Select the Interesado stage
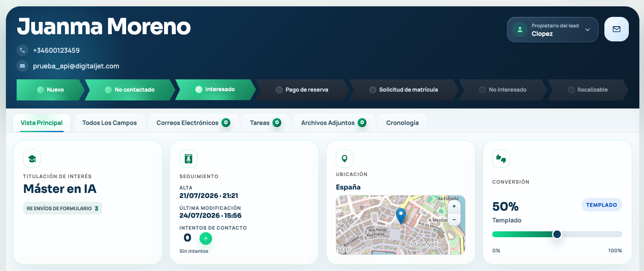 click(216, 89)
